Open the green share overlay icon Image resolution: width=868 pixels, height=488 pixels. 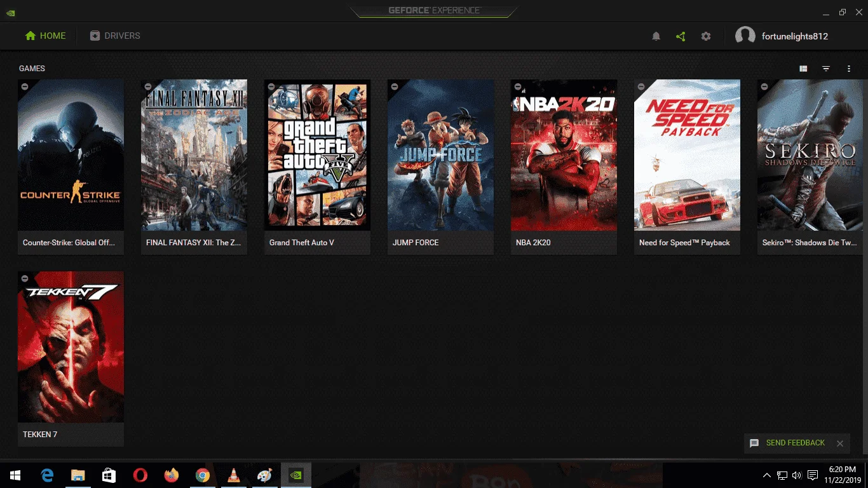coord(681,36)
